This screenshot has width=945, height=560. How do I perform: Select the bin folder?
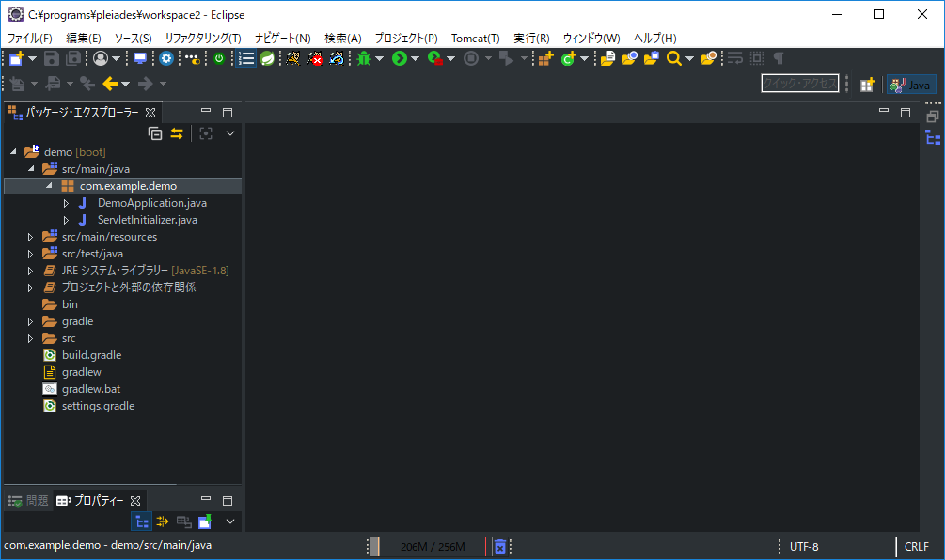coord(70,304)
